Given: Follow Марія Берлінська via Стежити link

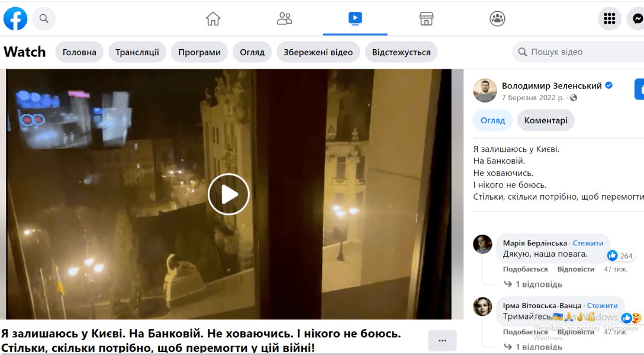Looking at the screenshot, I should (588, 243).
